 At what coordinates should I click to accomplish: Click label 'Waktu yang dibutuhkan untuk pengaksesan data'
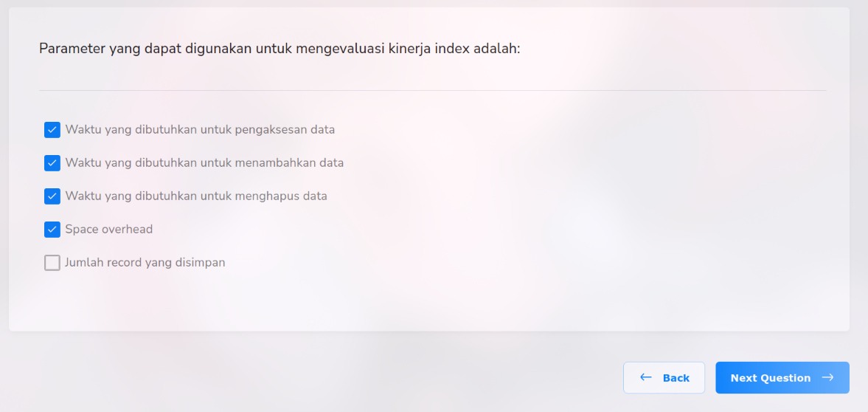(200, 130)
